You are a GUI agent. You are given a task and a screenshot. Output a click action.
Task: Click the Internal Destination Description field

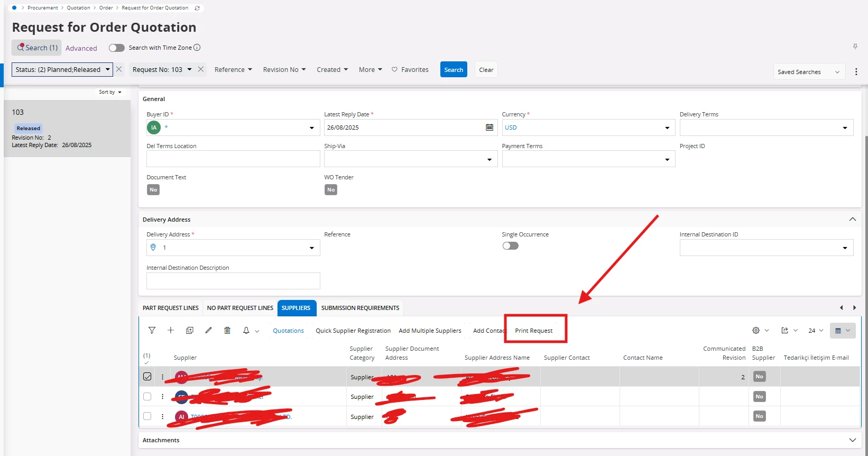(233, 280)
